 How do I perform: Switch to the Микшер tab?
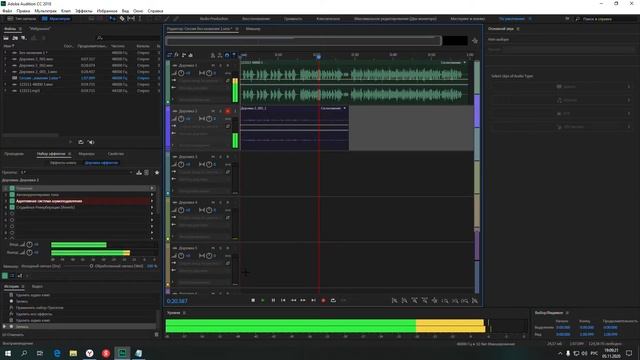[253, 29]
